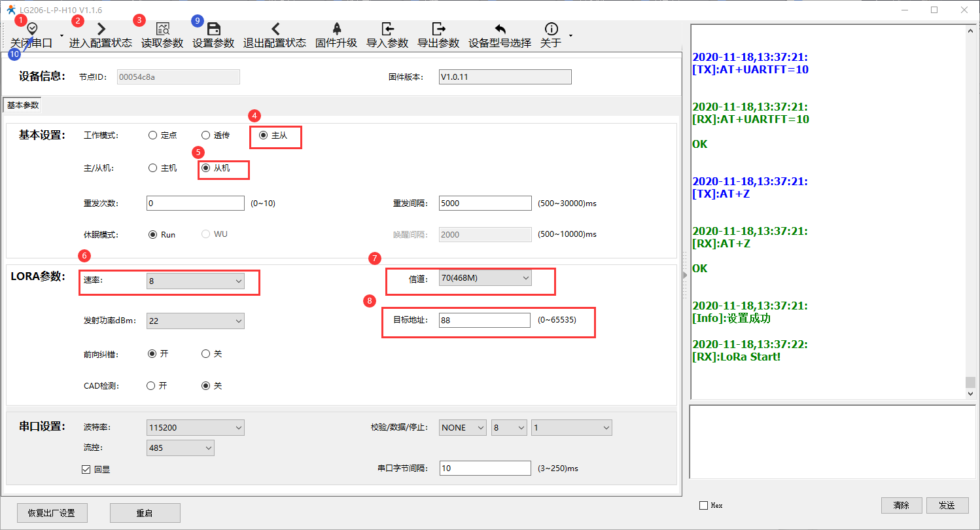980x530 pixels.
Task: Enable the Hex checkbox
Action: point(703,506)
